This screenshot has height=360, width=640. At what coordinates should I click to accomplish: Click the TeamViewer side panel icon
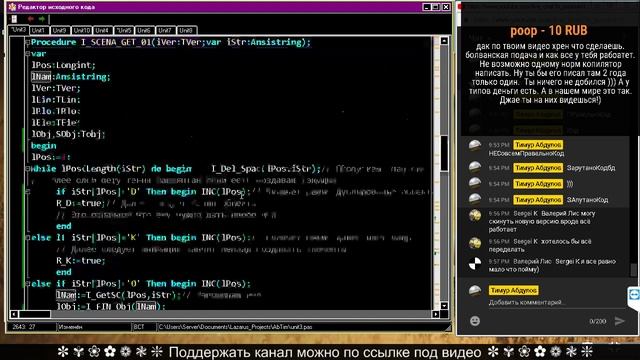point(634,294)
